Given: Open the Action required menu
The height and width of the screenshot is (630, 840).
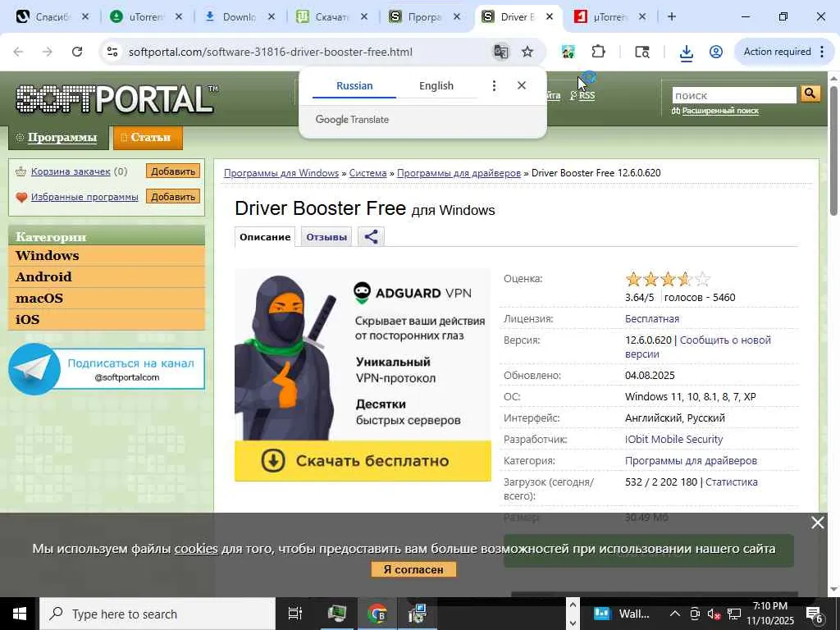Looking at the screenshot, I should (783, 52).
